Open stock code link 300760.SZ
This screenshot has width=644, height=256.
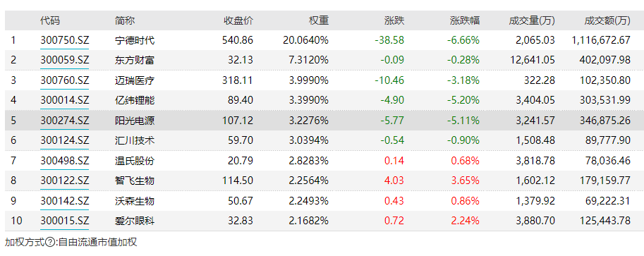64,80
